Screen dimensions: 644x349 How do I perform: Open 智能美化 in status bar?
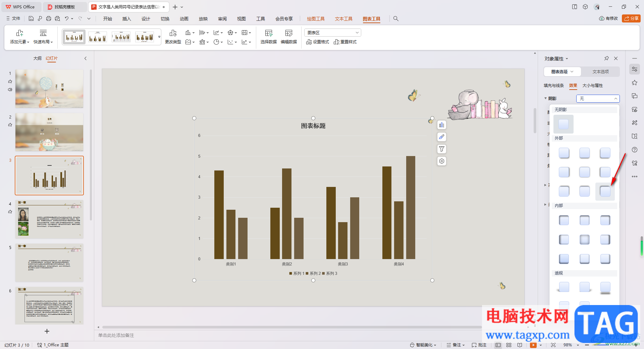(x=423, y=345)
